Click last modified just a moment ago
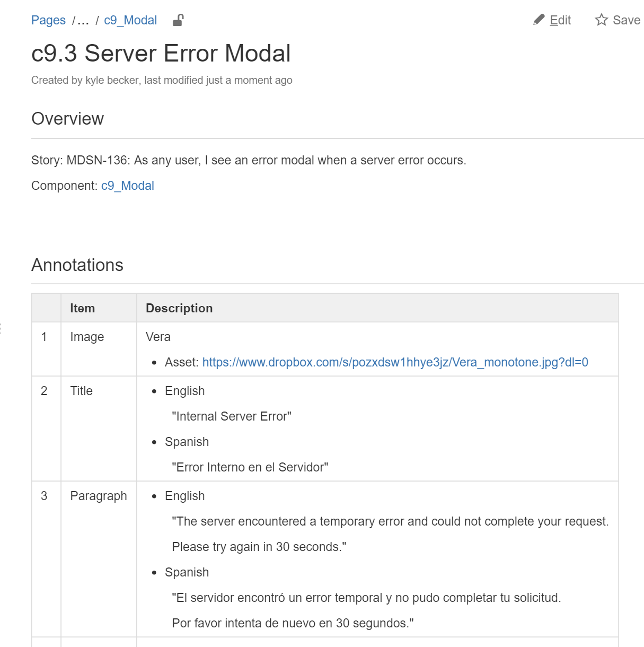 tap(218, 80)
